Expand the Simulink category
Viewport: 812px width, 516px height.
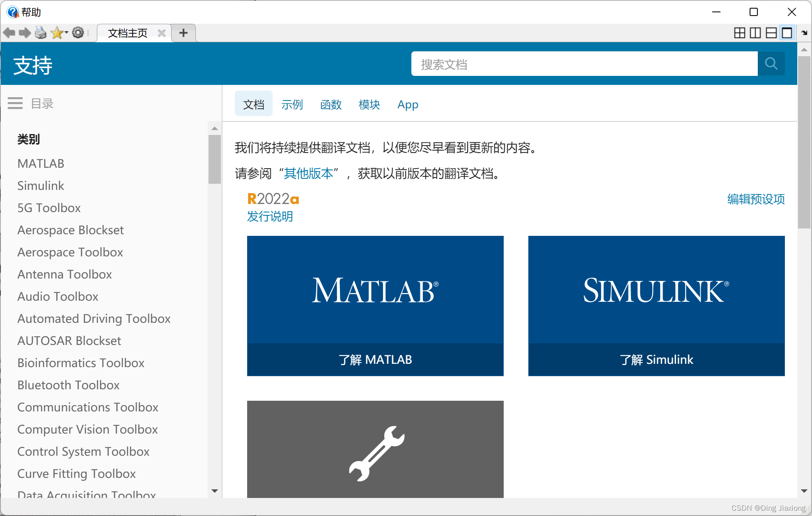pyautogui.click(x=40, y=185)
